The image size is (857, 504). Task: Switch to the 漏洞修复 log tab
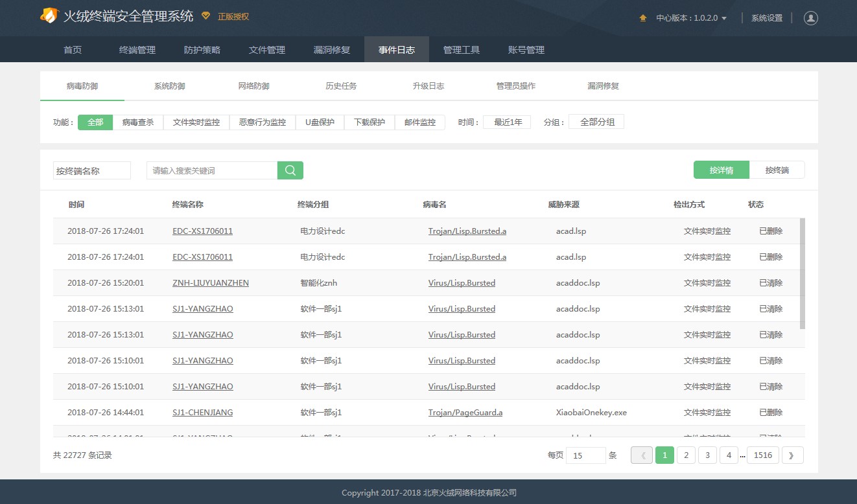pos(604,86)
